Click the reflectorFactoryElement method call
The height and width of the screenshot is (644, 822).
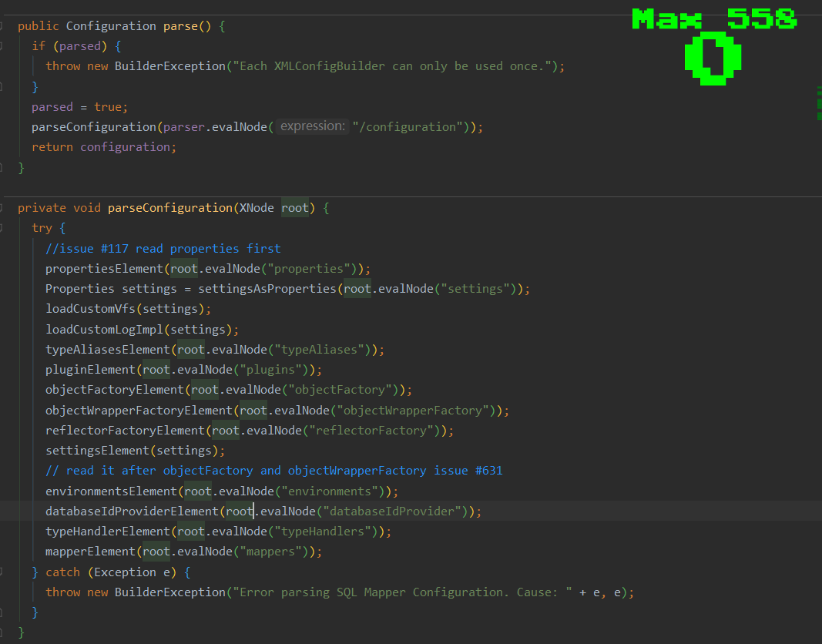[125, 431]
